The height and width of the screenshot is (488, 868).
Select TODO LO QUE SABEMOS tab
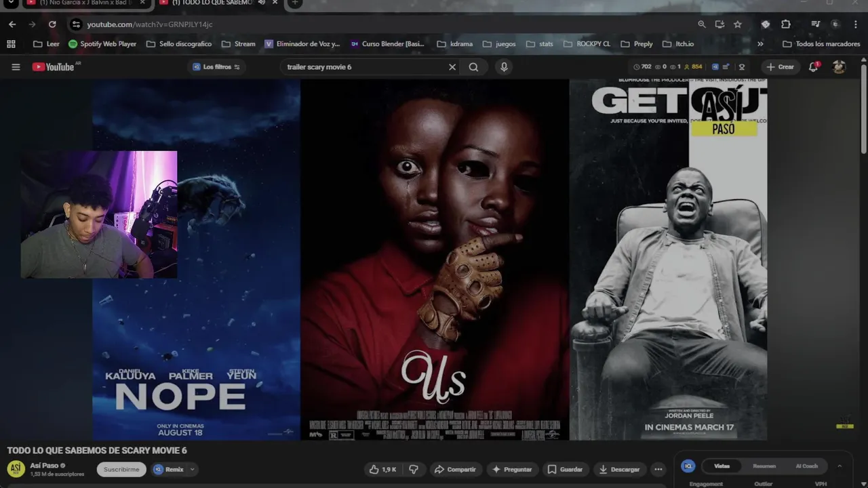click(212, 3)
